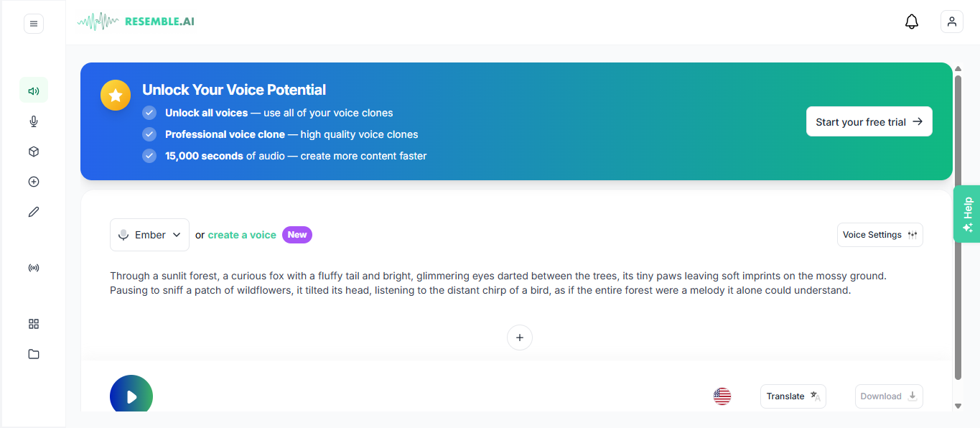Select the pencil edit sidebar icon

pyautogui.click(x=34, y=212)
